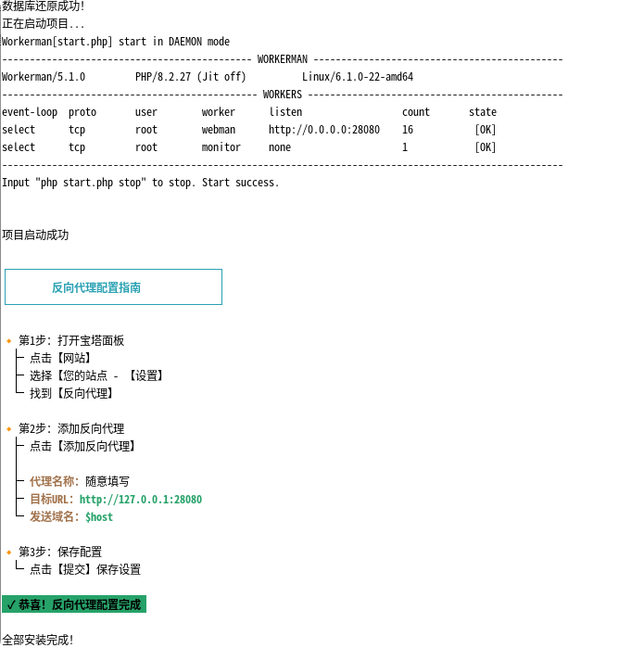Click the orange diamond beside 第1步

click(8, 341)
